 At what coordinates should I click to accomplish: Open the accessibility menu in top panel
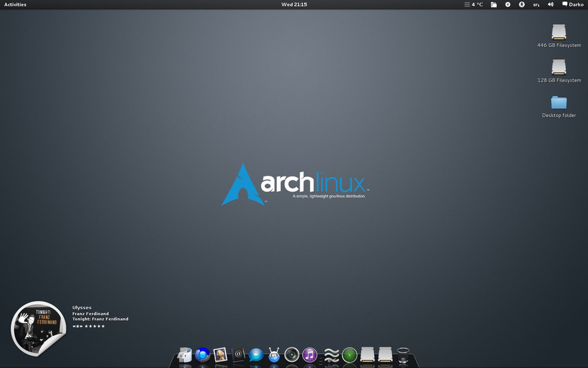pos(521,5)
